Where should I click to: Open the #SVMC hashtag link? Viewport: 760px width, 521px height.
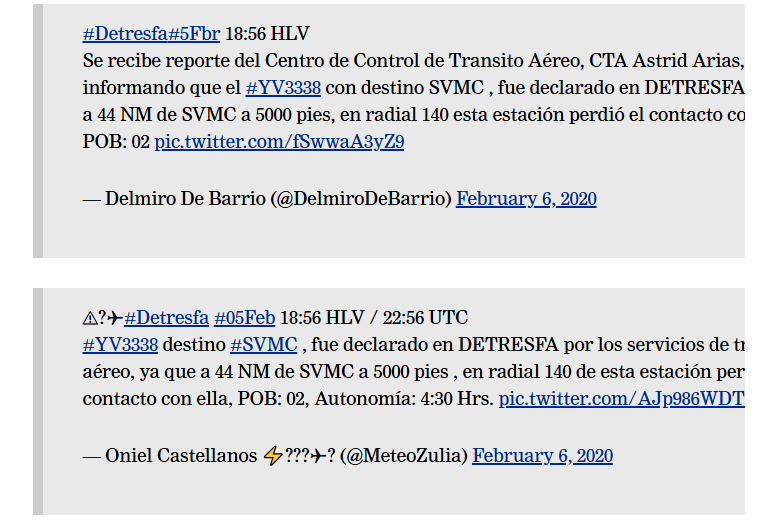(x=264, y=345)
